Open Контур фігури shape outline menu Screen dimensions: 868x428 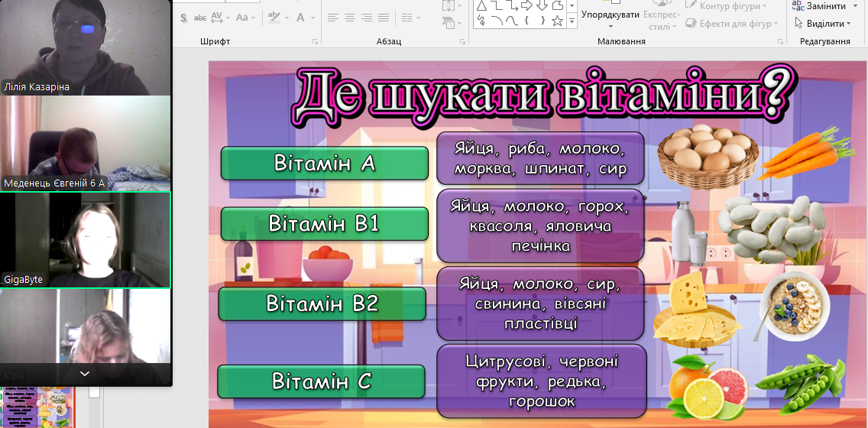(727, 5)
